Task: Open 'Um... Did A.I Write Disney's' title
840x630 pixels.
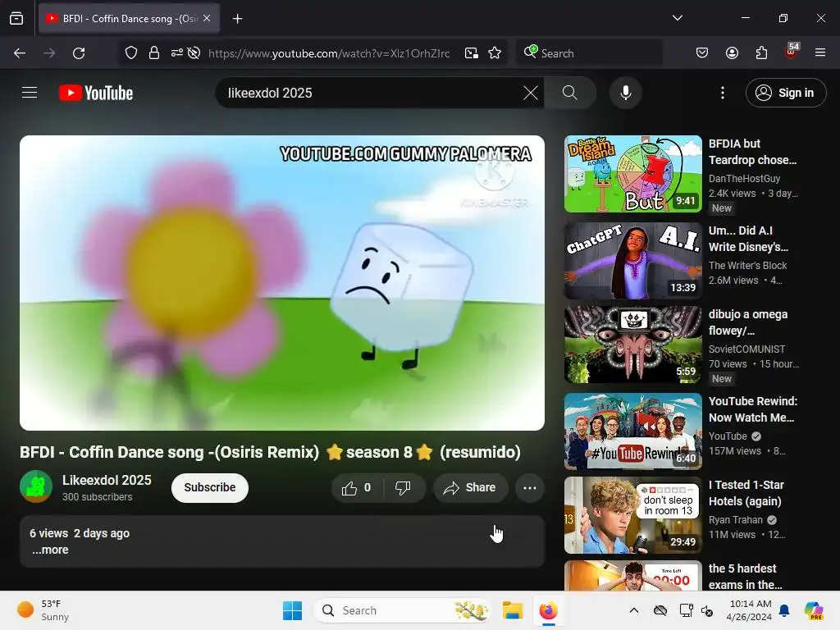Action: pyautogui.click(x=748, y=239)
